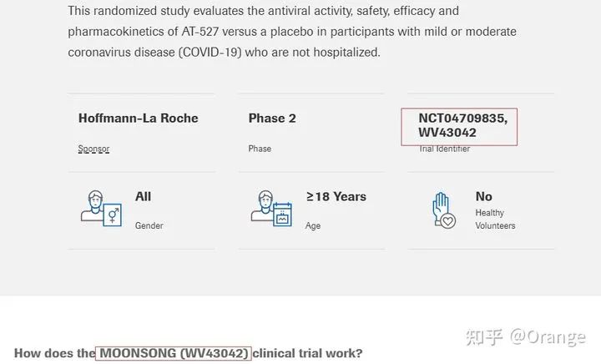Click the underlined Sponsor label
This screenshot has width=601, height=364.
[93, 149]
